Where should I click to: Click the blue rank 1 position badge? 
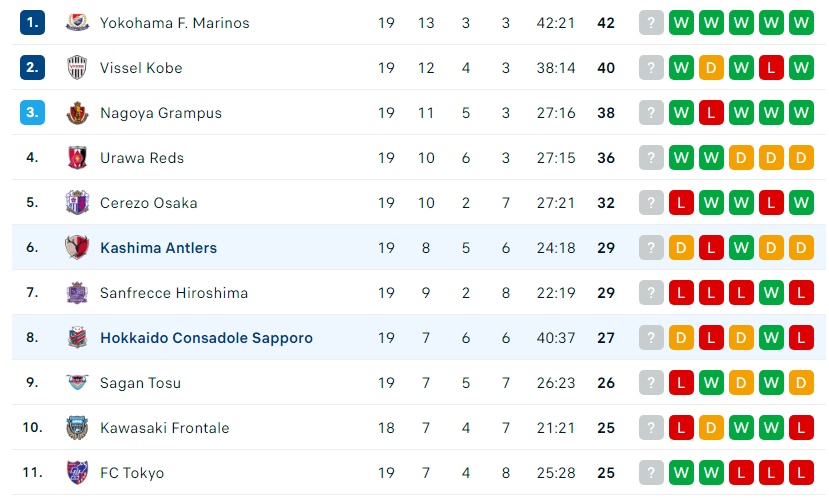(x=32, y=23)
